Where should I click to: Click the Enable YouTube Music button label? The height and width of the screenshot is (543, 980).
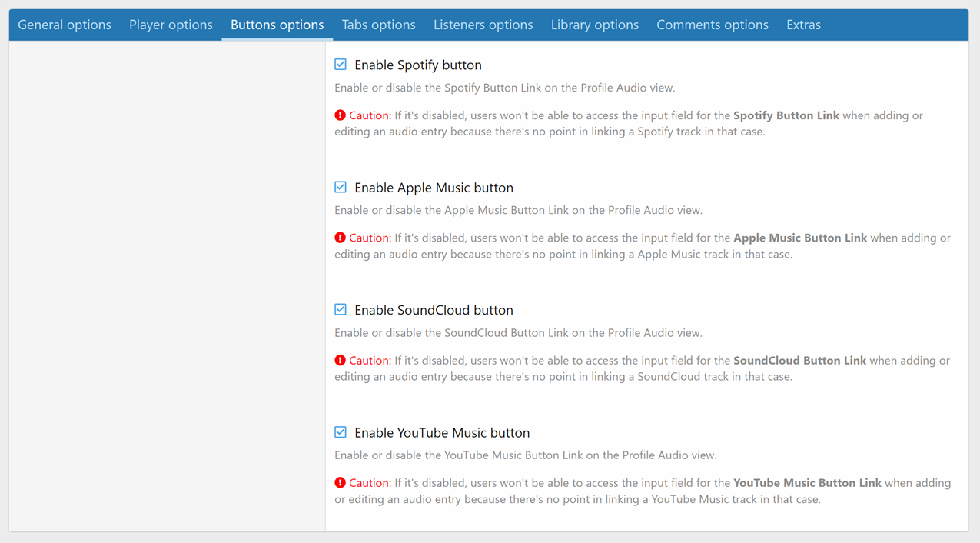pyautogui.click(x=442, y=432)
